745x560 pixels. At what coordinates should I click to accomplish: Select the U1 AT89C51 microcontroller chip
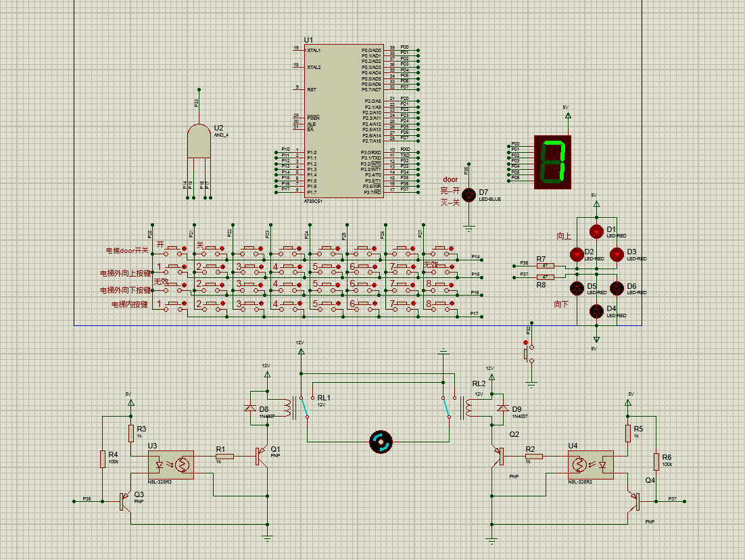click(343, 121)
